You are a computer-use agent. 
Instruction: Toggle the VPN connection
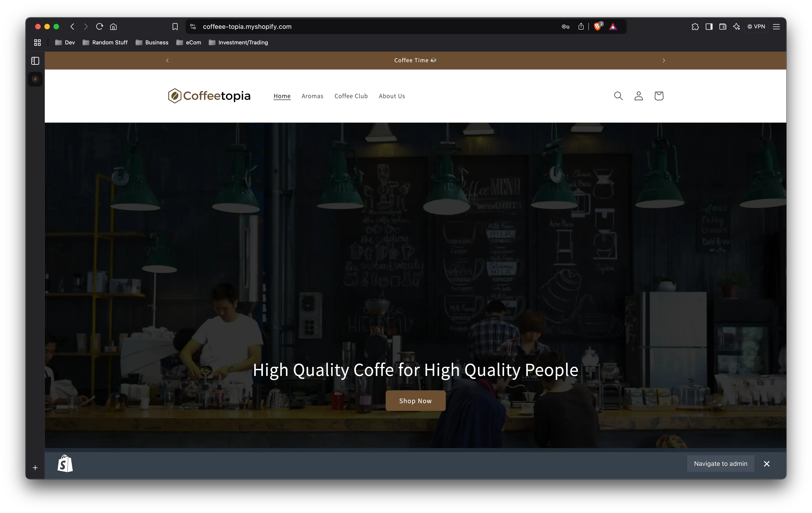pos(756,26)
